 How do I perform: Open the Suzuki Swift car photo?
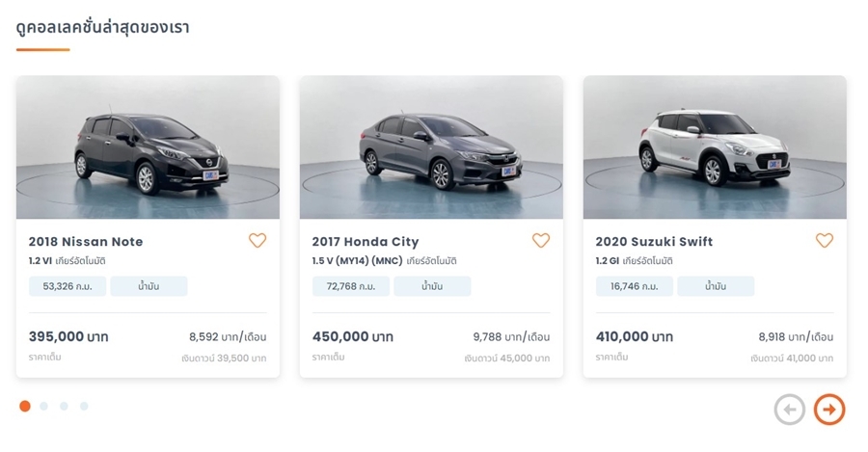click(x=715, y=147)
